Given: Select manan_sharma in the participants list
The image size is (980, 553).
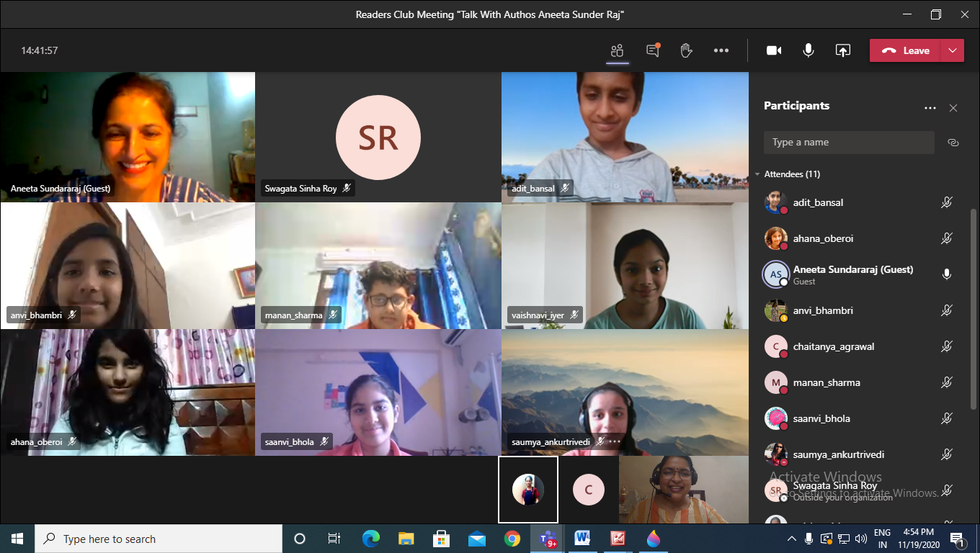Looking at the screenshot, I should click(826, 382).
